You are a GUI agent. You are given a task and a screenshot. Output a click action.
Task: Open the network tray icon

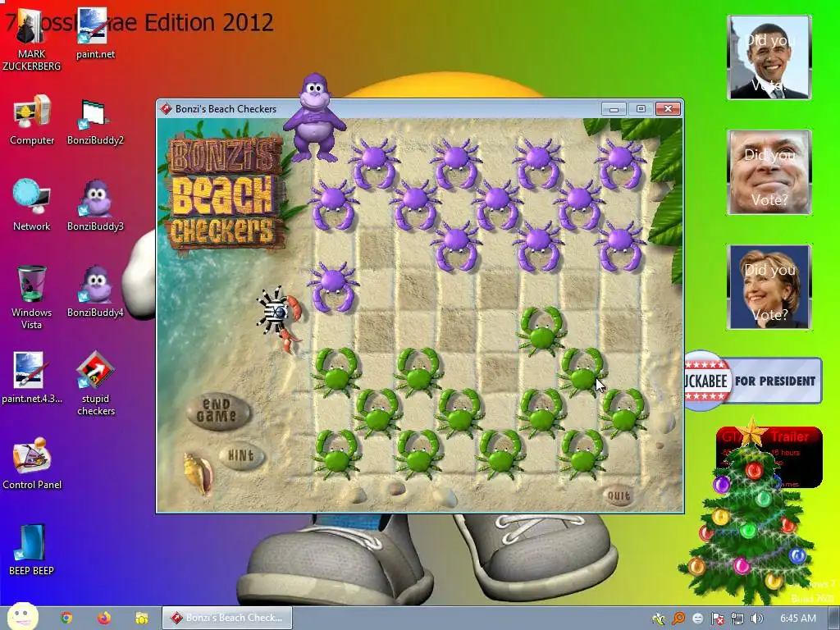click(737, 619)
